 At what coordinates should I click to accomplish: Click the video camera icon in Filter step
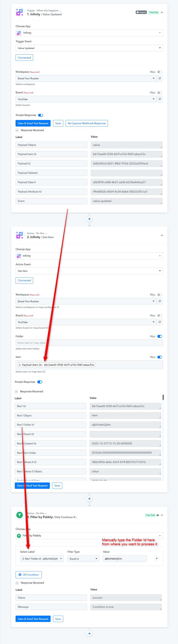tap(158, 515)
